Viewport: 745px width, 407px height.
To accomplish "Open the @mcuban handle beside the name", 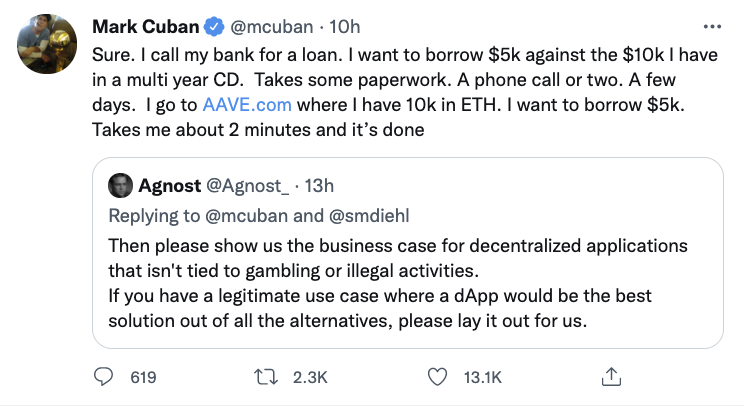I will point(271,27).
